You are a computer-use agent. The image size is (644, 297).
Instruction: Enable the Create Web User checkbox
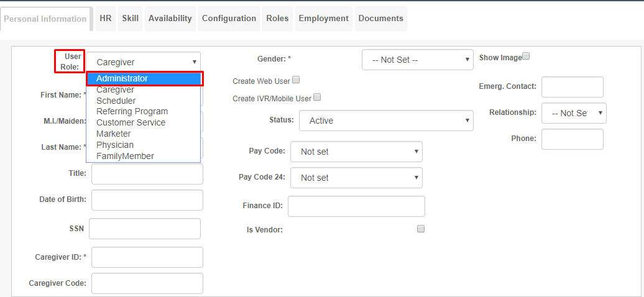[296, 80]
